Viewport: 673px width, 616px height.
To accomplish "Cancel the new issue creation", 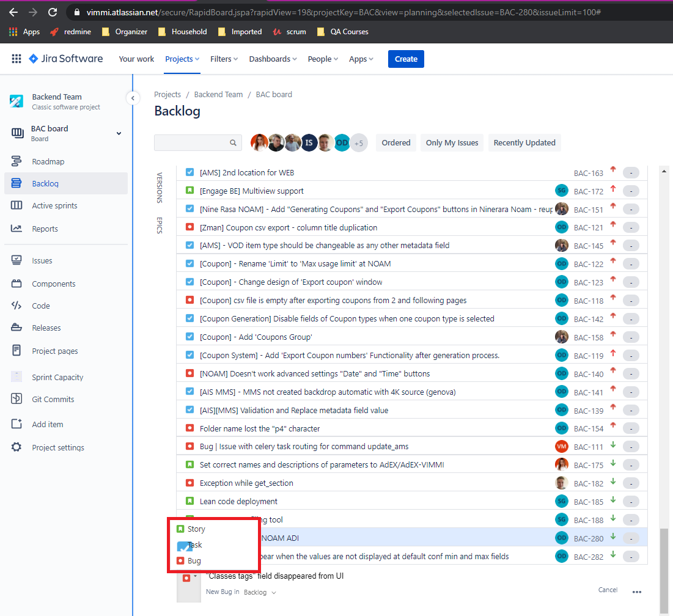I will tap(608, 590).
